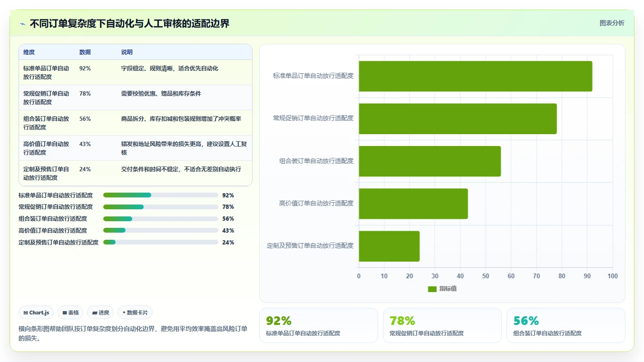The height and width of the screenshot is (362, 644).
Task: Click the 50 tick on the chart x-axis
Action: click(486, 276)
